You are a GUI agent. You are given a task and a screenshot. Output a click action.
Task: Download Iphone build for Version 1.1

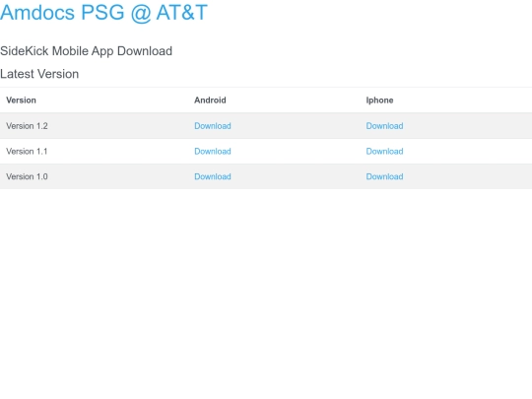(x=384, y=152)
